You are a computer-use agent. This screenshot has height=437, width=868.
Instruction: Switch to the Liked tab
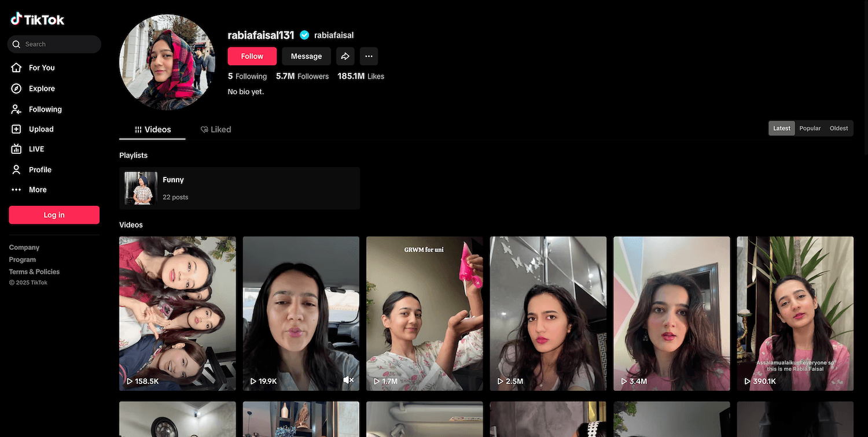[x=216, y=129]
